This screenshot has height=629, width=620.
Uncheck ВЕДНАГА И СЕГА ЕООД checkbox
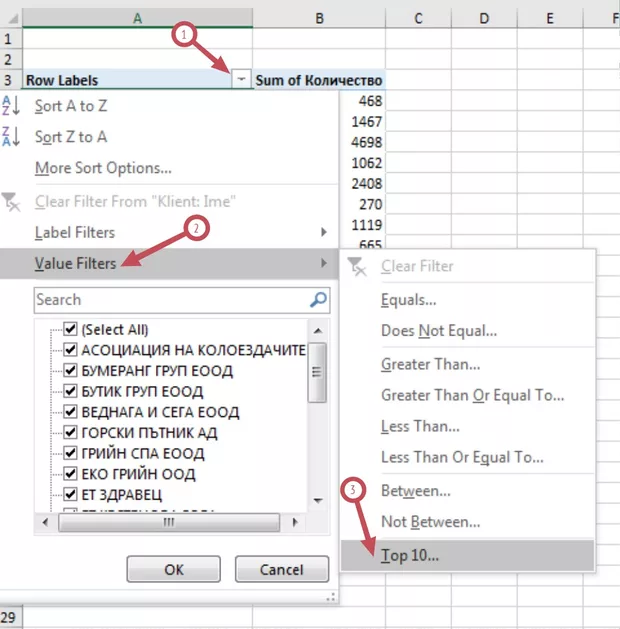coord(70,411)
